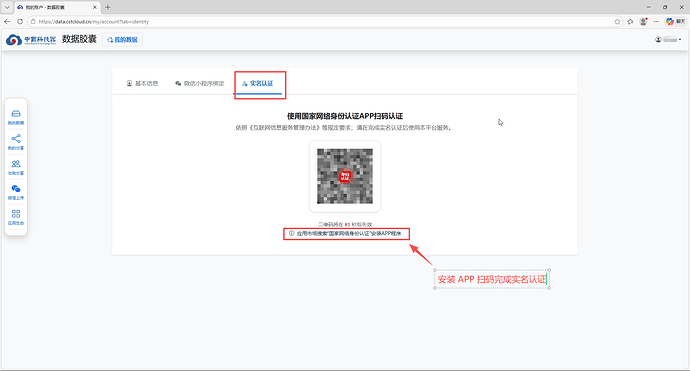Click the user avatar icon in page header
Image resolution: width=690 pixels, height=371 pixels.
[658, 40]
